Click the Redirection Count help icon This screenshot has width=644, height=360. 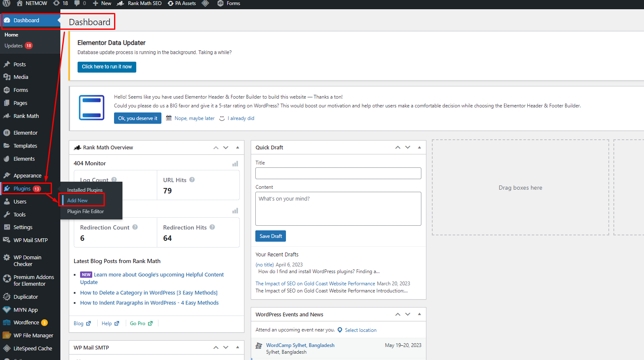pyautogui.click(x=135, y=227)
